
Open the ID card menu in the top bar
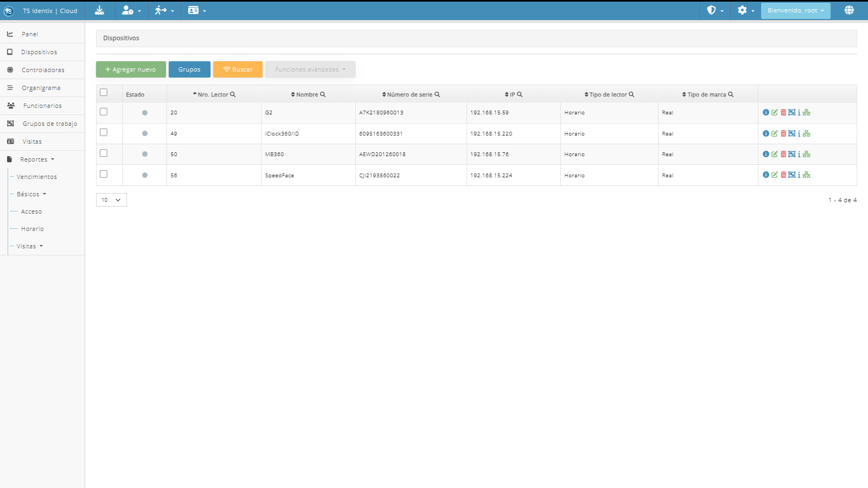197,10
